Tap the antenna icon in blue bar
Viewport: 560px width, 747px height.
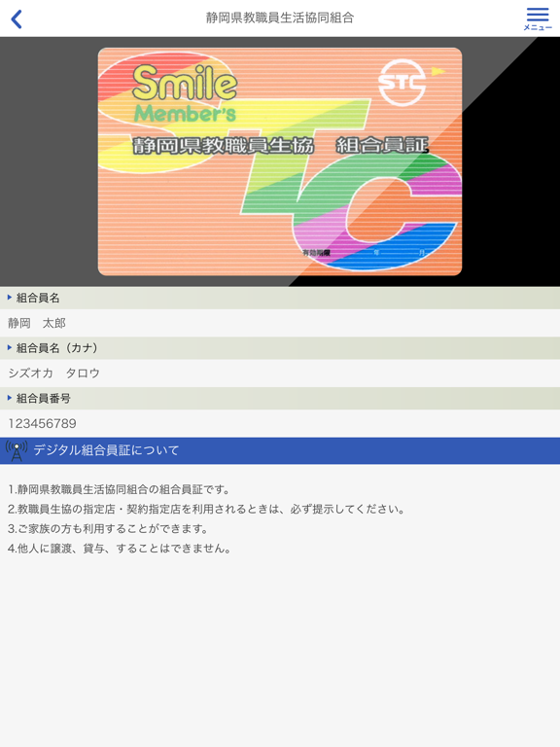pos(17,450)
